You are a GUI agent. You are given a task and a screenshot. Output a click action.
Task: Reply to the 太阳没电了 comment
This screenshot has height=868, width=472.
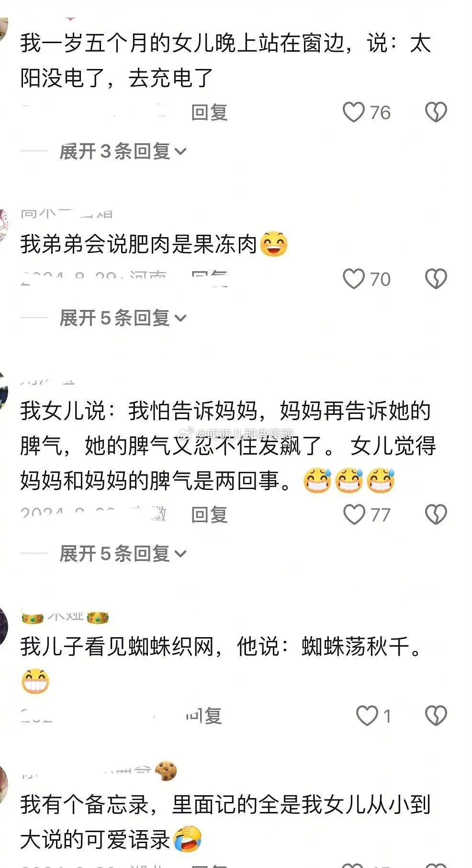click(x=209, y=113)
